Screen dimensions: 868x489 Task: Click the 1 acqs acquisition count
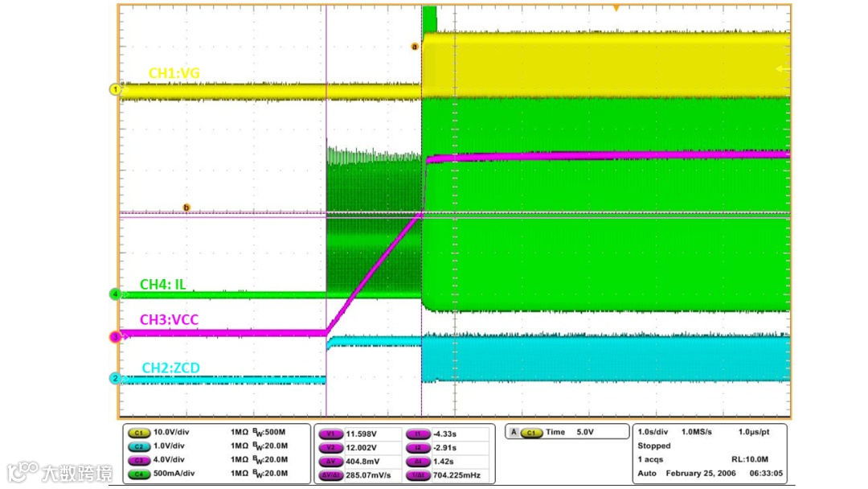tap(650, 460)
